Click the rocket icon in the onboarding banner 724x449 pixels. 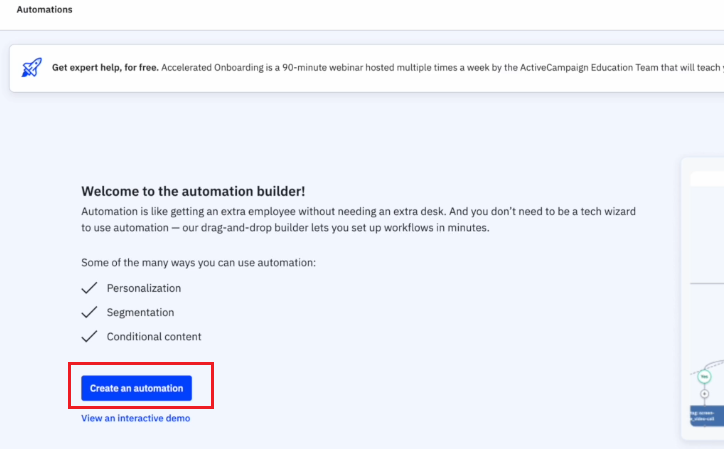(31, 67)
